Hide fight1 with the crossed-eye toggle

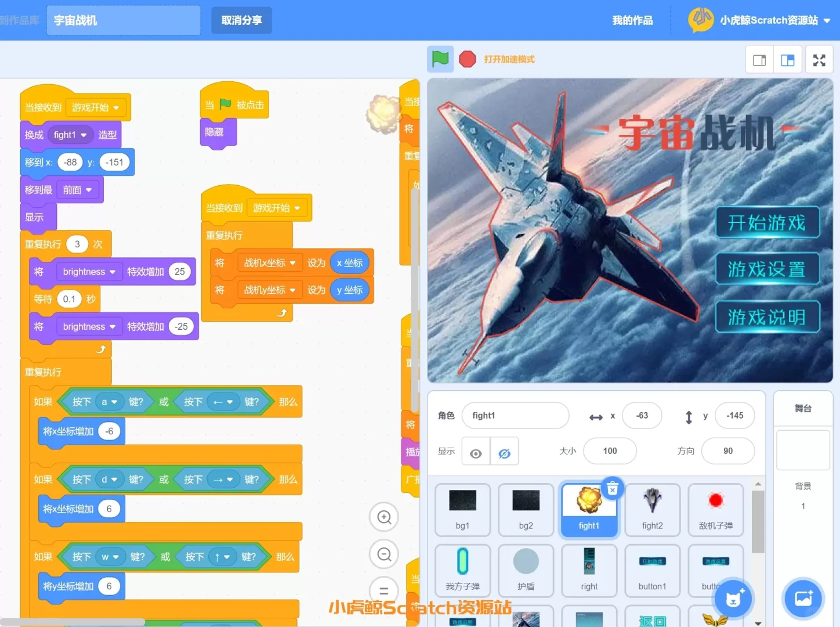[504, 451]
